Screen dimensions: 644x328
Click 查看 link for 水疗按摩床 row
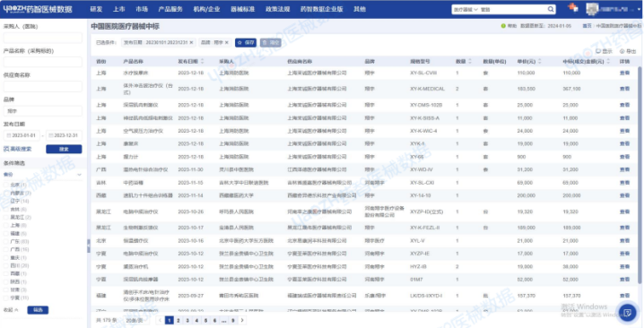tap(624, 73)
